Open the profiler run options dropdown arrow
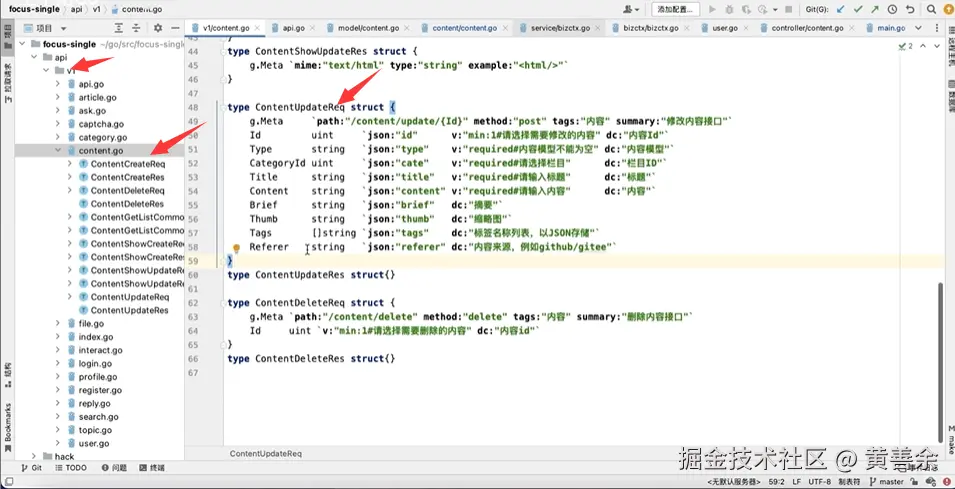 pos(775,10)
